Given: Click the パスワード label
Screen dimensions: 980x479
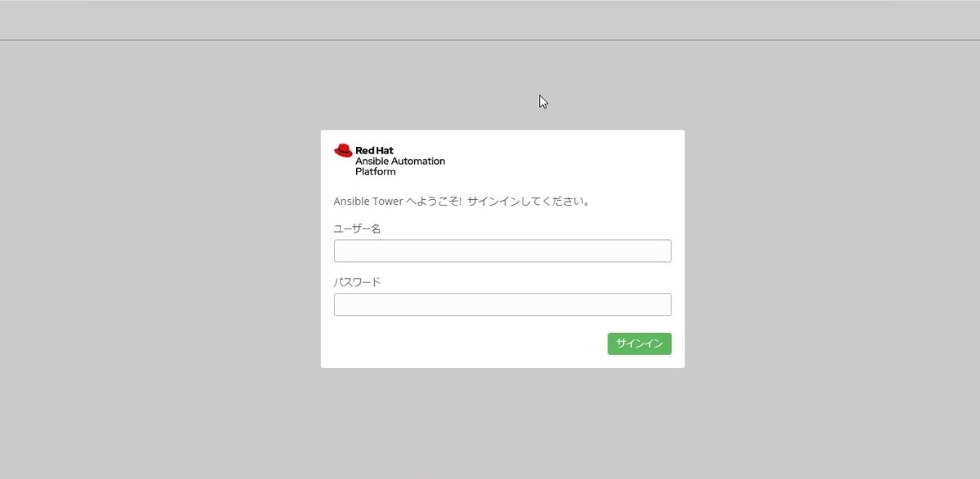Looking at the screenshot, I should [x=358, y=282].
